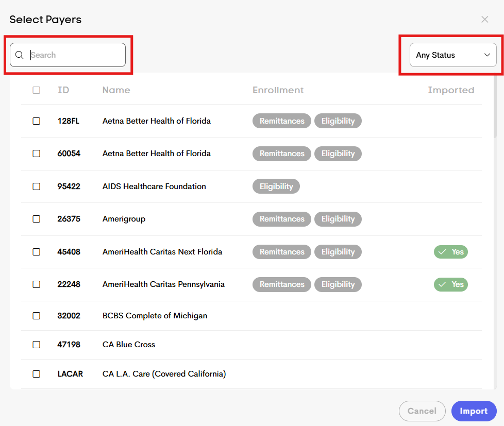Click the ID column header
Viewport: 504px width, 426px height.
tap(63, 90)
